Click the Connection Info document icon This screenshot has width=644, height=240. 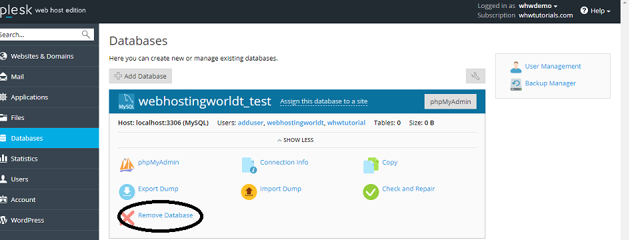coord(249,165)
